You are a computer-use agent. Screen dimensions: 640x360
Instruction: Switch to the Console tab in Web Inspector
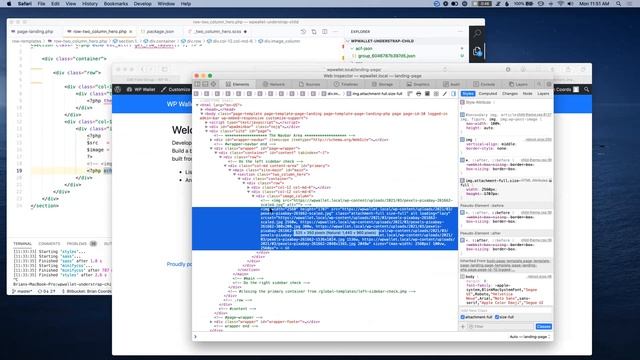tap(484, 84)
